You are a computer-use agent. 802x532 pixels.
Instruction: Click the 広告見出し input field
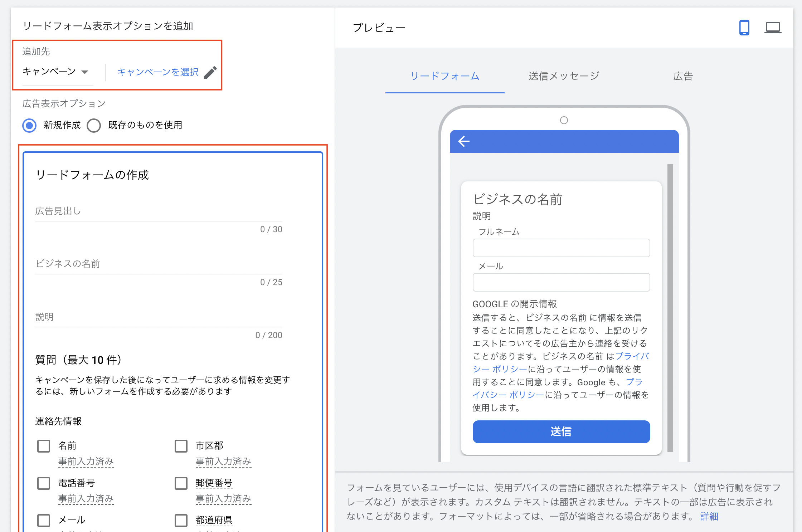(159, 211)
